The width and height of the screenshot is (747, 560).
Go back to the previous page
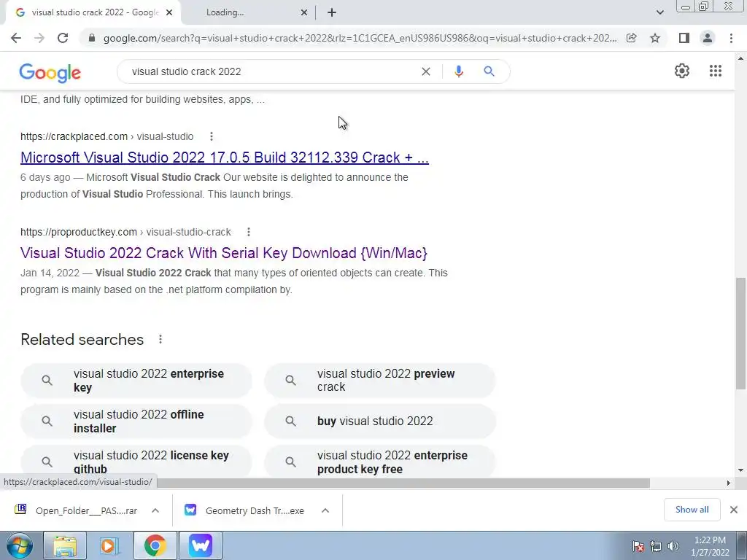(16, 38)
